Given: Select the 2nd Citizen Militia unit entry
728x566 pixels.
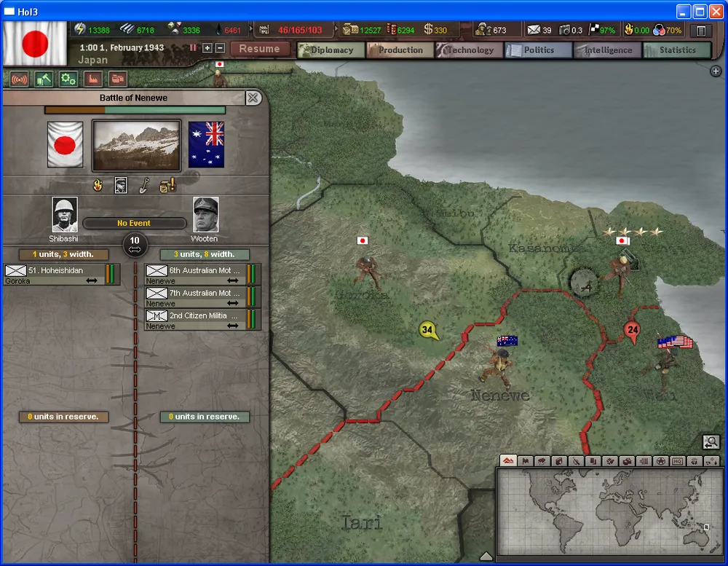Looking at the screenshot, I should tap(202, 320).
